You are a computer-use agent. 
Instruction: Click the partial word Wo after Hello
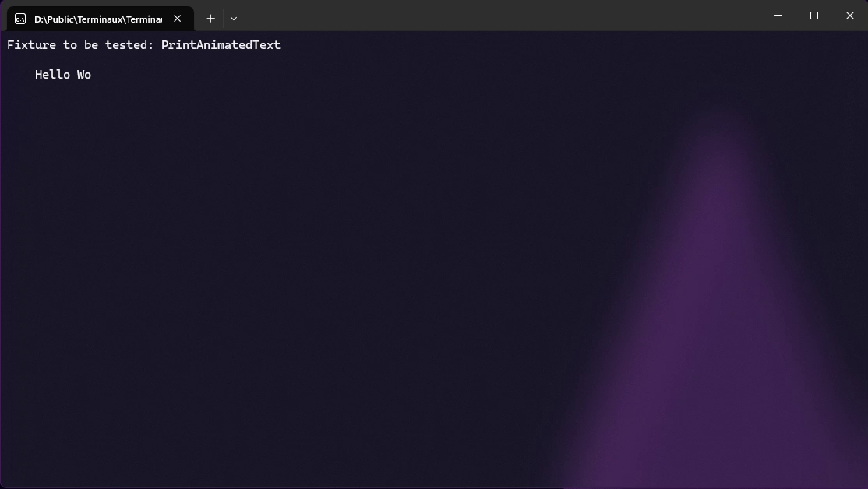[x=84, y=75]
